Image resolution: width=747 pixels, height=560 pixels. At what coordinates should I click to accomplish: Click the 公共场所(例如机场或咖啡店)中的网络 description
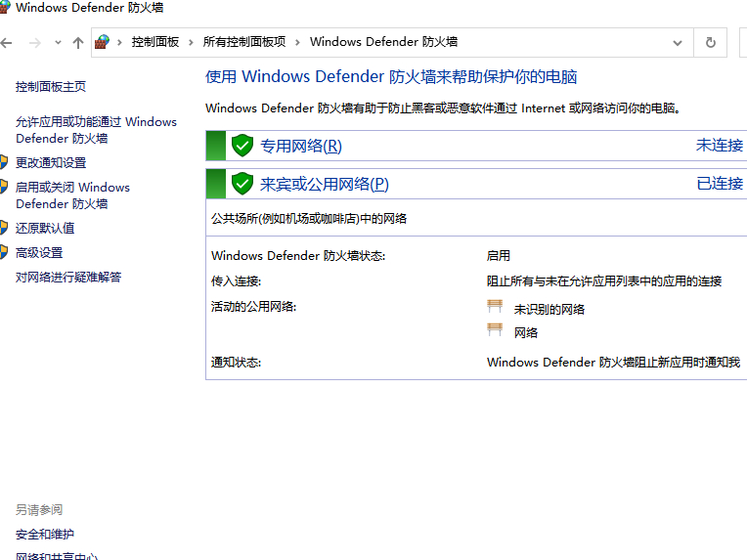pos(309,219)
